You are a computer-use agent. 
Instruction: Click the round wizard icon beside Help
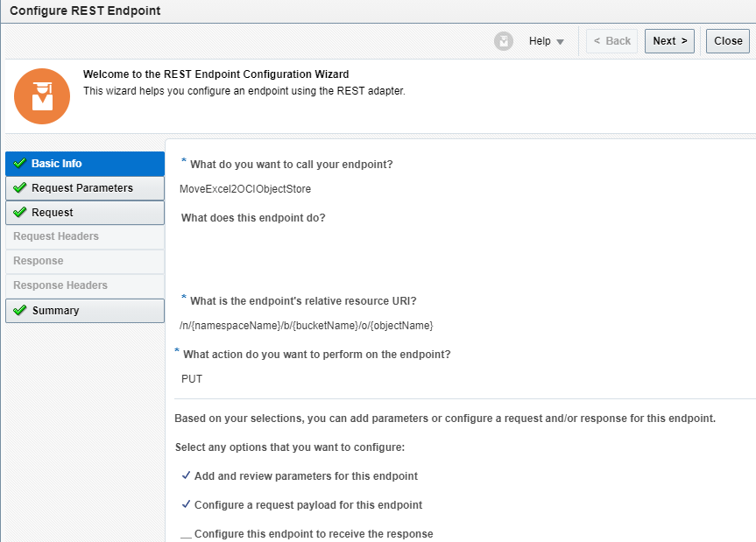[503, 41]
